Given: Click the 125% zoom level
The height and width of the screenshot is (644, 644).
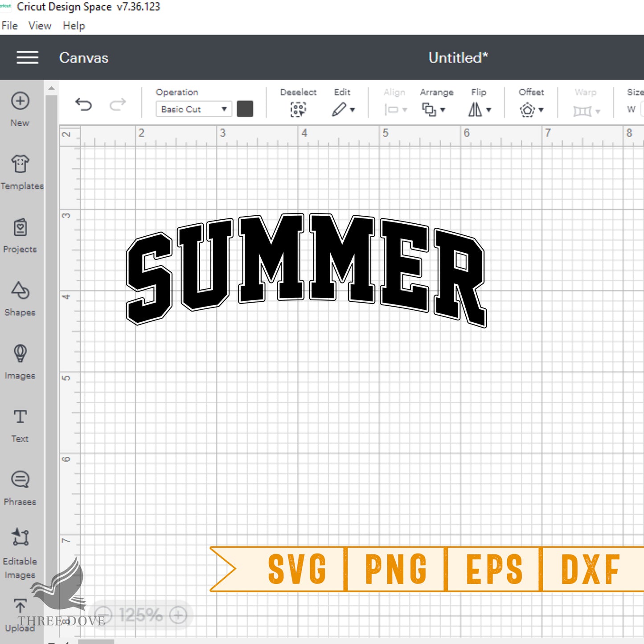Looking at the screenshot, I should [x=141, y=615].
